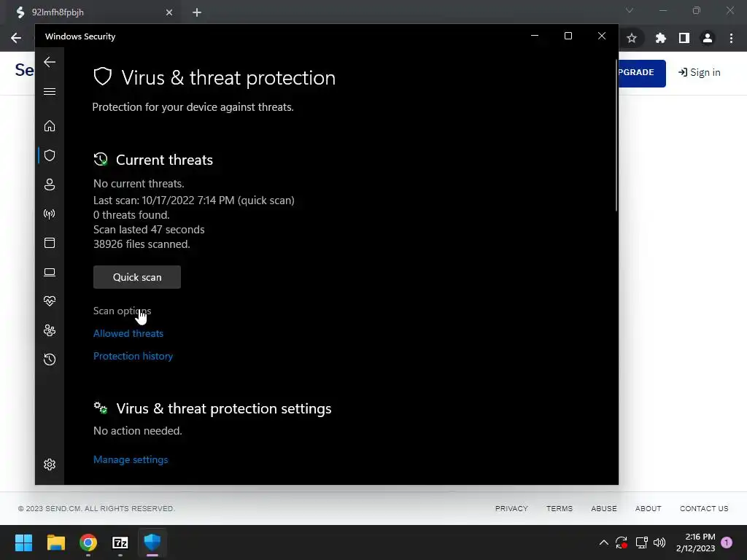Viewport: 747px width, 560px height.
Task: Show hidden system tray icons
Action: [x=603, y=542]
